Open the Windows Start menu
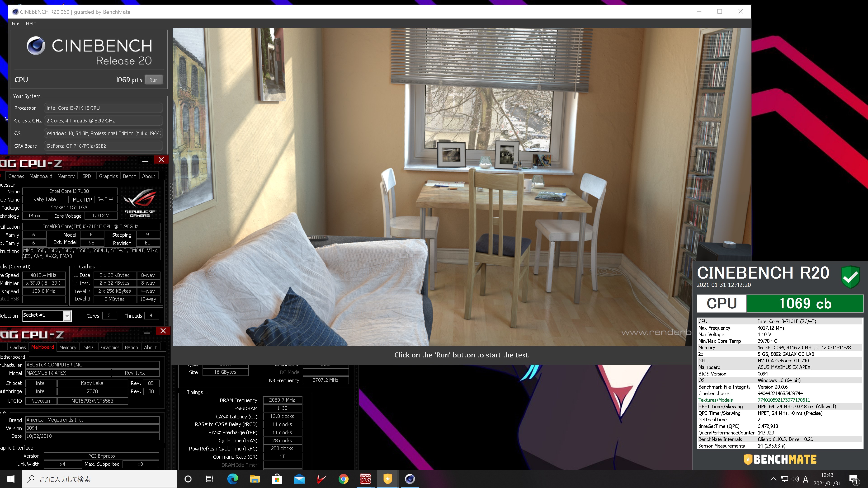Image resolution: width=868 pixels, height=488 pixels. coord(11,479)
